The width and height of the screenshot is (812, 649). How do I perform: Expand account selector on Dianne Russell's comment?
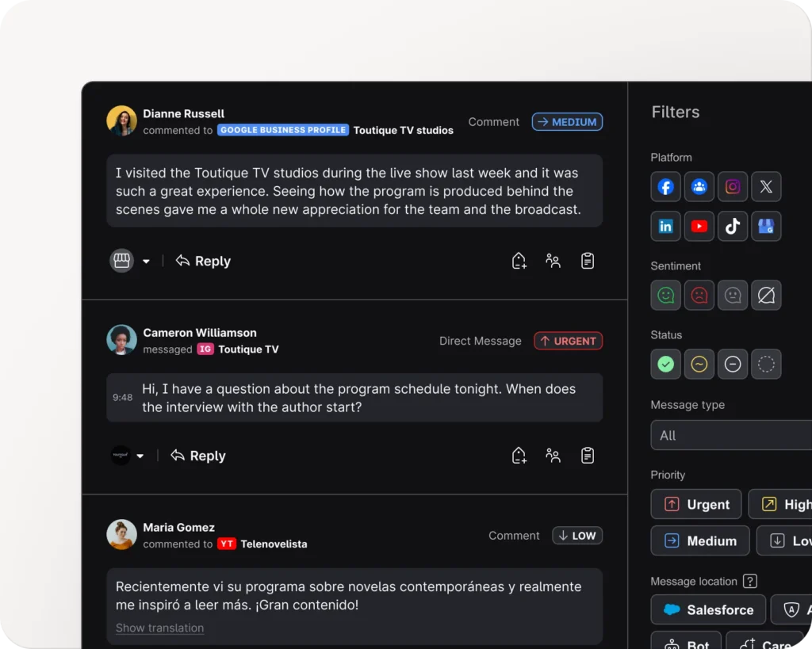[x=146, y=262]
